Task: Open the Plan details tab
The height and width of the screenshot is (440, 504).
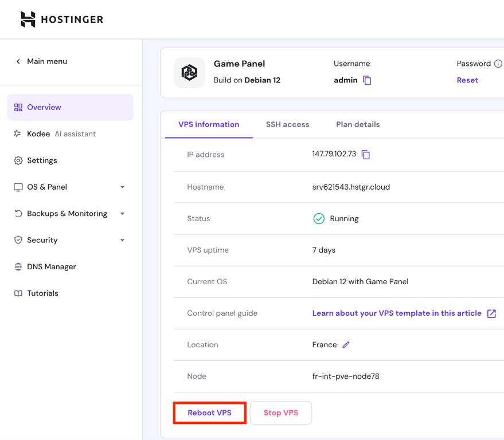Action: (358, 124)
